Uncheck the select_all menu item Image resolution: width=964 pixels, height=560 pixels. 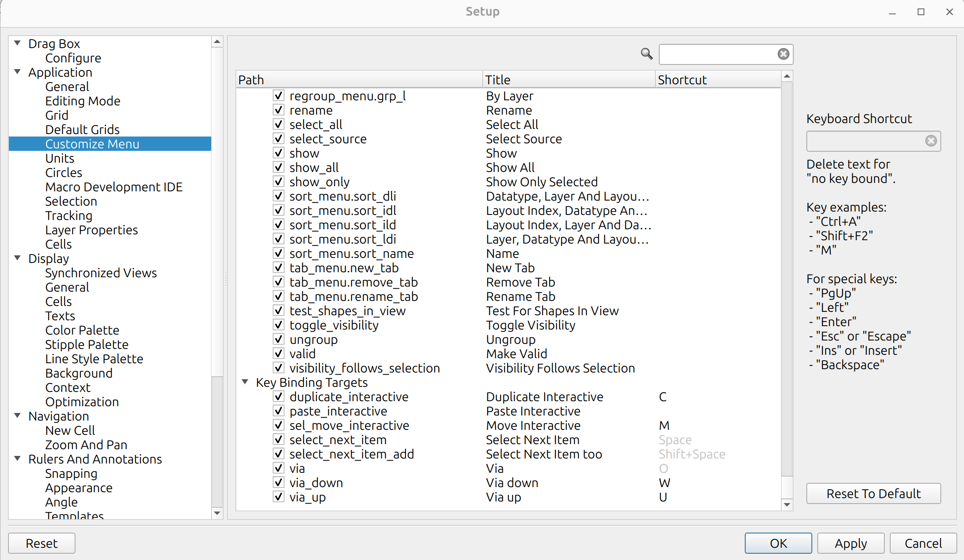pyautogui.click(x=279, y=124)
